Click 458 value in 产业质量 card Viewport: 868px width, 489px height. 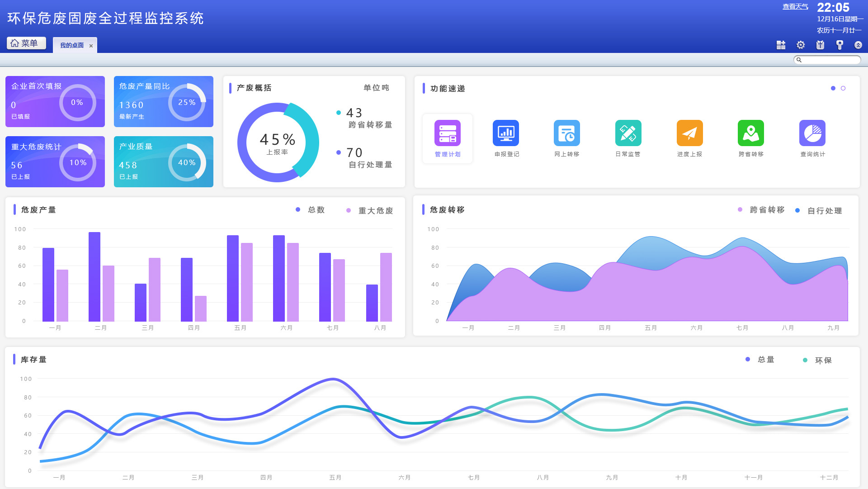click(128, 165)
